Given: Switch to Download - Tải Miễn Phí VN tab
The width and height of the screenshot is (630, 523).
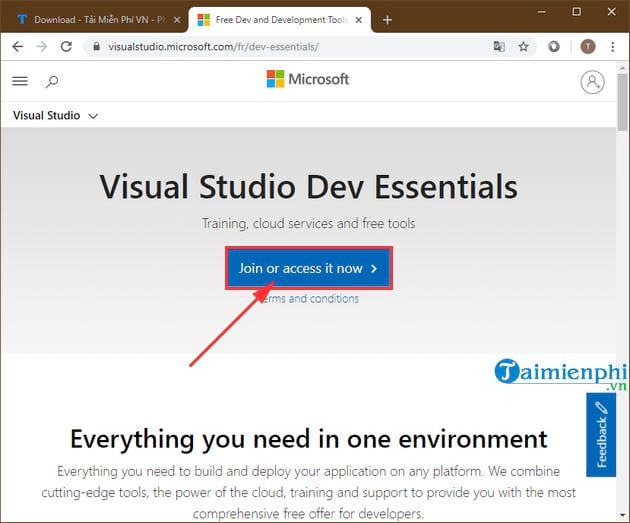Looking at the screenshot, I should 94,19.
